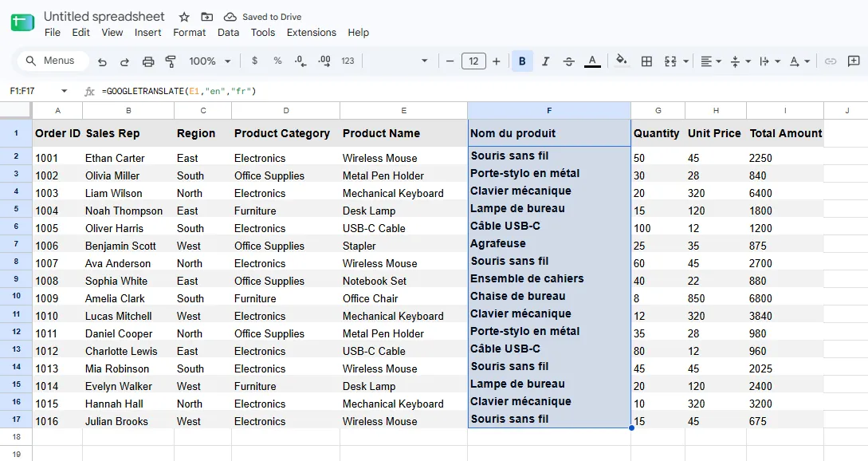Increase decimal places in the toolbar
The image size is (868, 461).
[x=324, y=61]
